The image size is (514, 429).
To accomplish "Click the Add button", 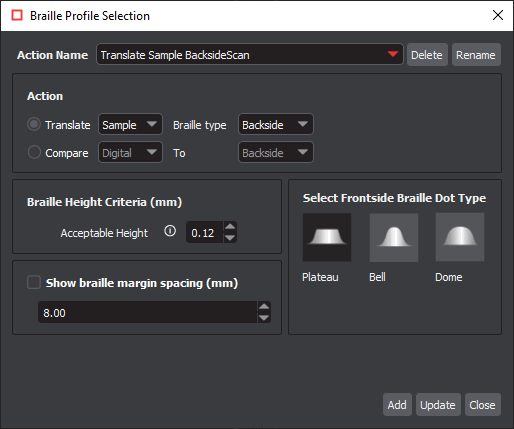I will 397,405.
